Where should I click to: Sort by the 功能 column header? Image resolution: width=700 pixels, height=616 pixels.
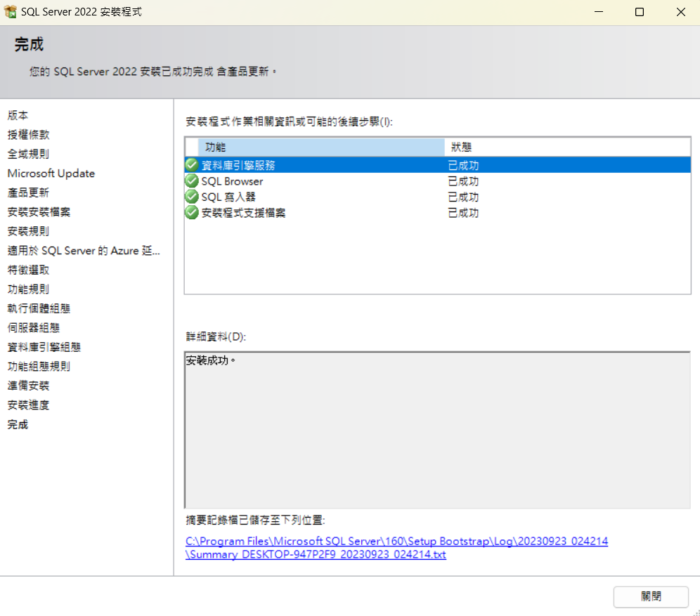321,147
